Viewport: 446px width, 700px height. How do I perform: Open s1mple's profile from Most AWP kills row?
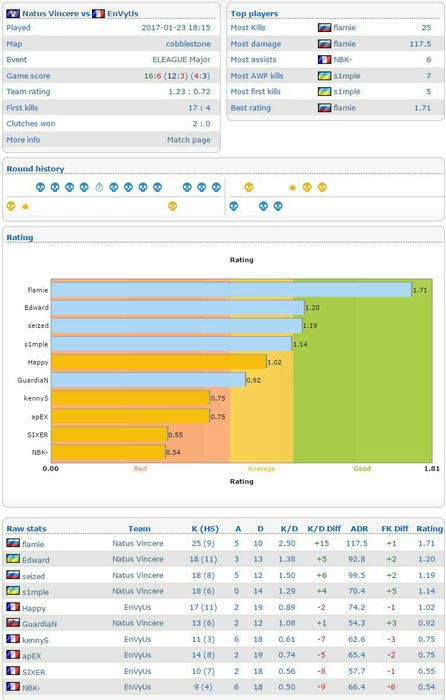(347, 76)
